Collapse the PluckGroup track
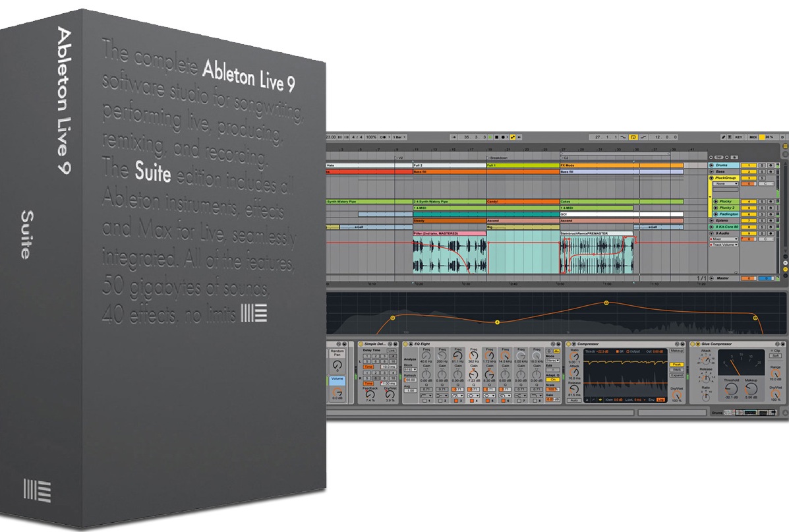 click(711, 178)
